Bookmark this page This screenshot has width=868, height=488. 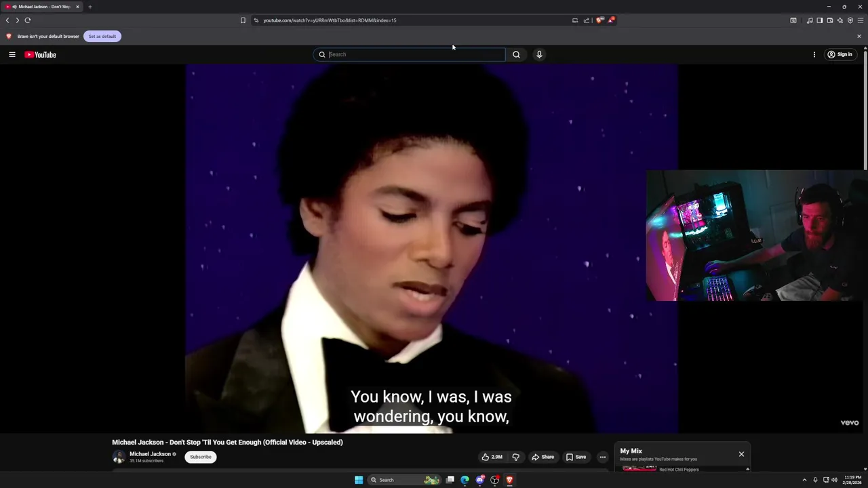point(243,20)
